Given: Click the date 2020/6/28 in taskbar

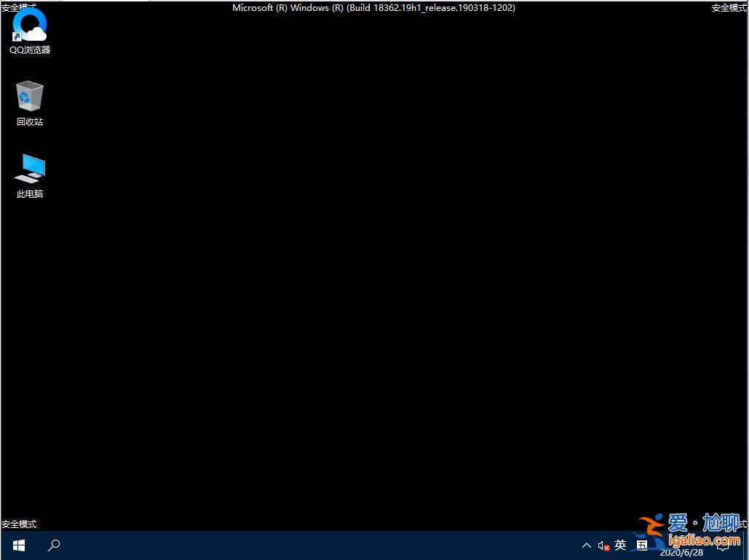Looking at the screenshot, I should click(x=682, y=552).
